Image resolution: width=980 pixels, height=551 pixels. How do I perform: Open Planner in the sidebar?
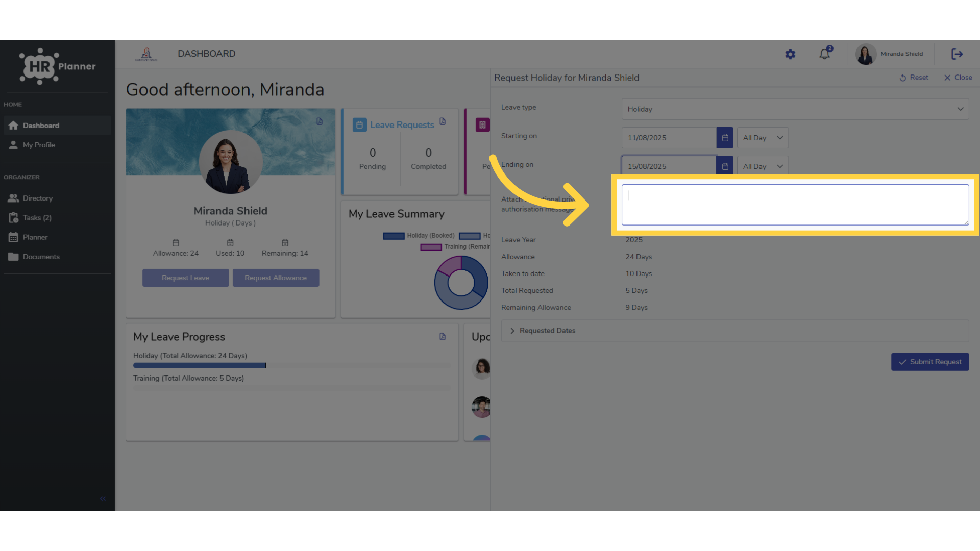tap(57, 237)
